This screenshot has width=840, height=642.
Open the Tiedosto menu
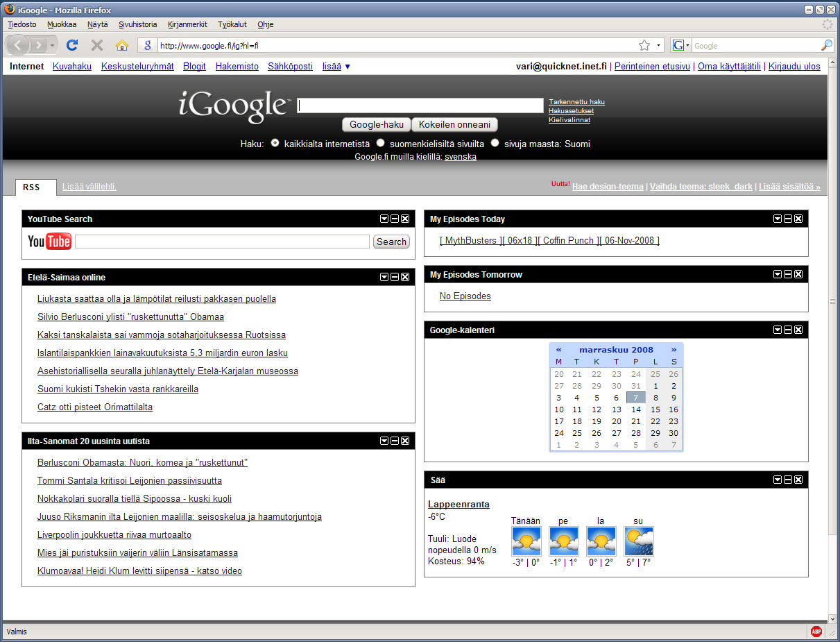click(x=22, y=24)
